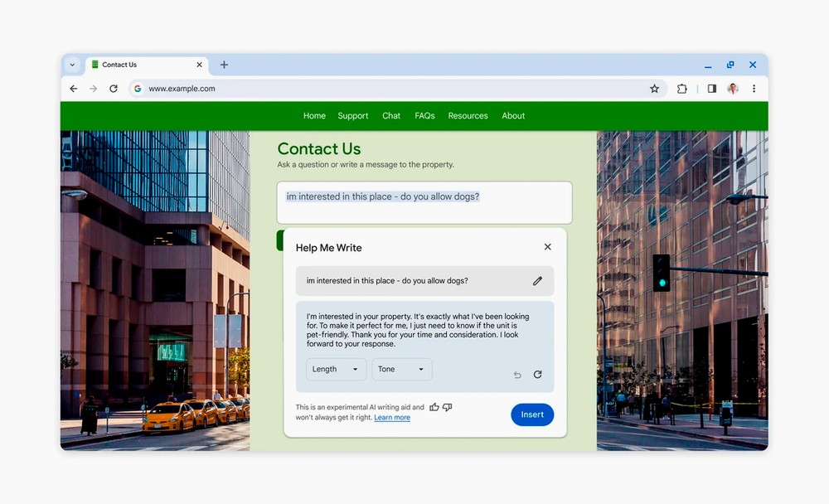The width and height of the screenshot is (829, 504).
Task: Click the undo arrow in suggestion box
Action: (517, 375)
